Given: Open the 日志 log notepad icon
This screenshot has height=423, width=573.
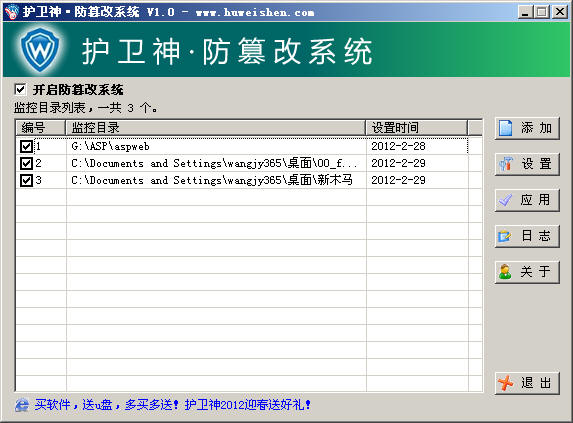Looking at the screenshot, I should (x=505, y=236).
